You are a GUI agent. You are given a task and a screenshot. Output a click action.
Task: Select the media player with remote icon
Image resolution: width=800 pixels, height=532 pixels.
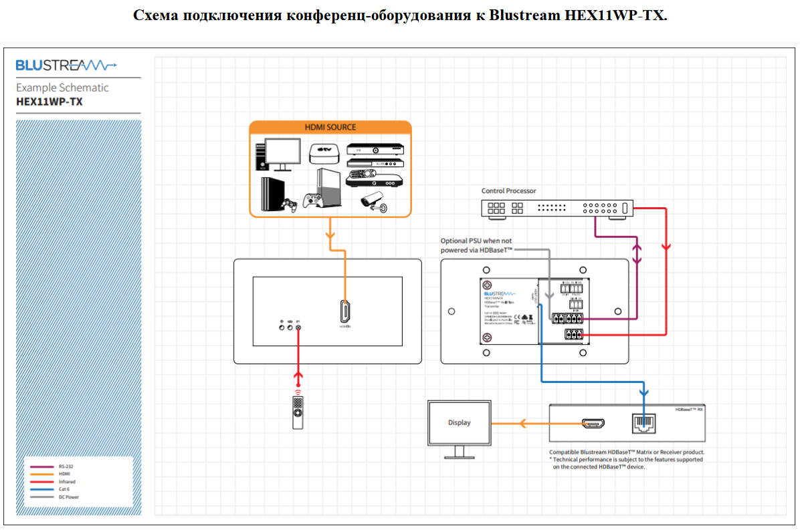point(374,178)
